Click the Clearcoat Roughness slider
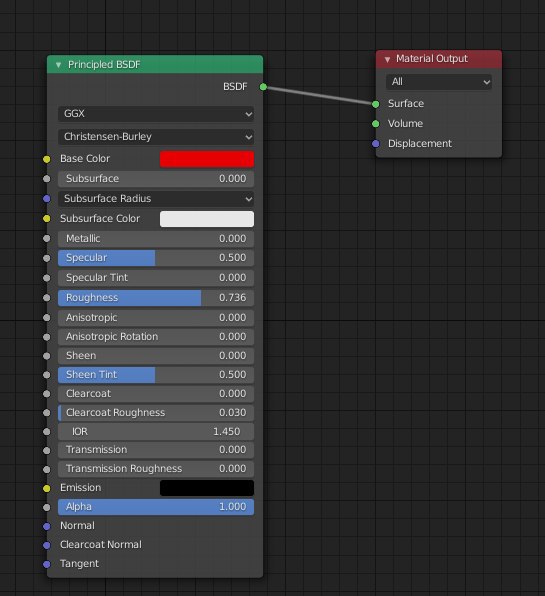Viewport: 545px width, 596px height. pyautogui.click(x=156, y=413)
